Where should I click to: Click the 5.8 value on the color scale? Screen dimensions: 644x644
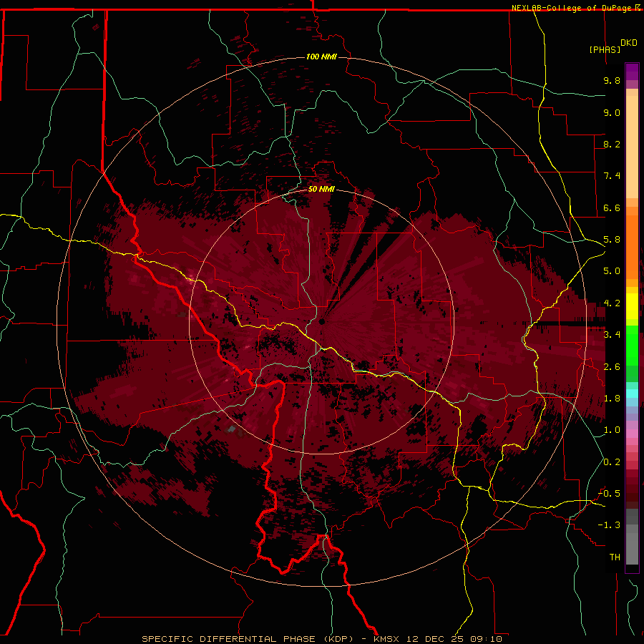[x=612, y=240]
